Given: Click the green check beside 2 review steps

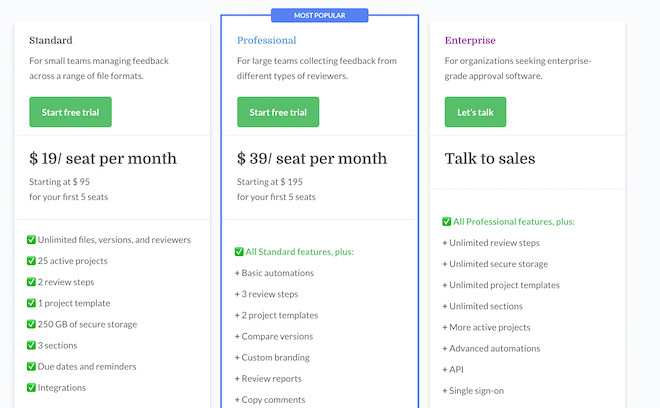Looking at the screenshot, I should pos(31,282).
